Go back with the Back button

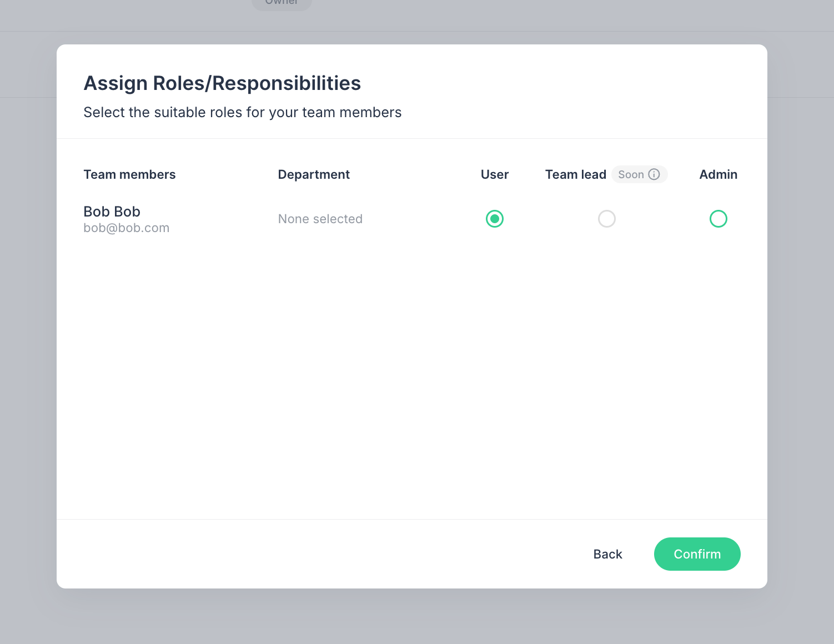click(x=608, y=554)
